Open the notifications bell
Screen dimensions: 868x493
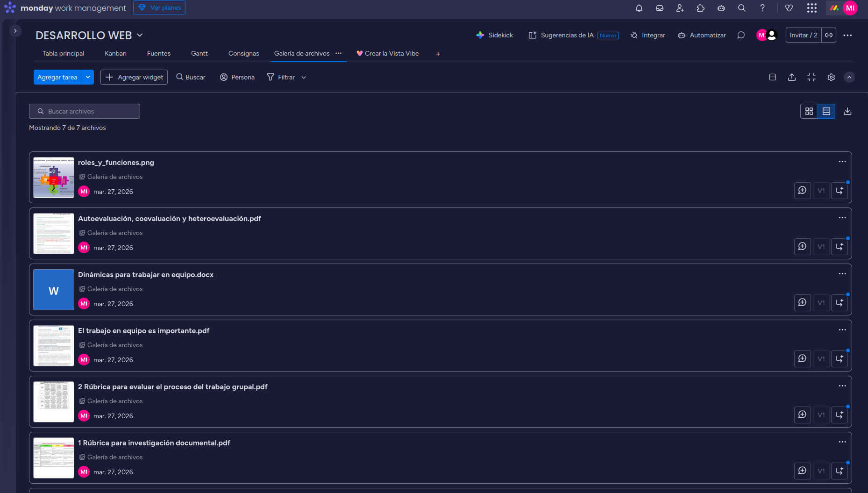(x=639, y=8)
